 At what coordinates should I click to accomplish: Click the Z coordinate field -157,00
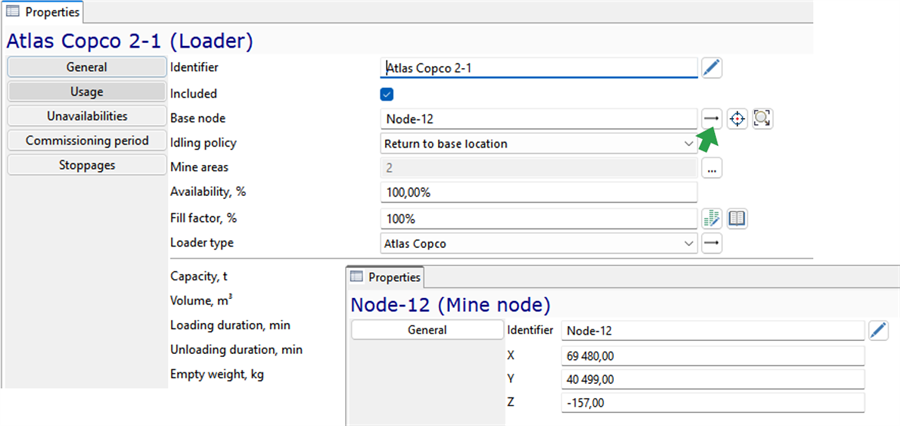[x=713, y=403]
